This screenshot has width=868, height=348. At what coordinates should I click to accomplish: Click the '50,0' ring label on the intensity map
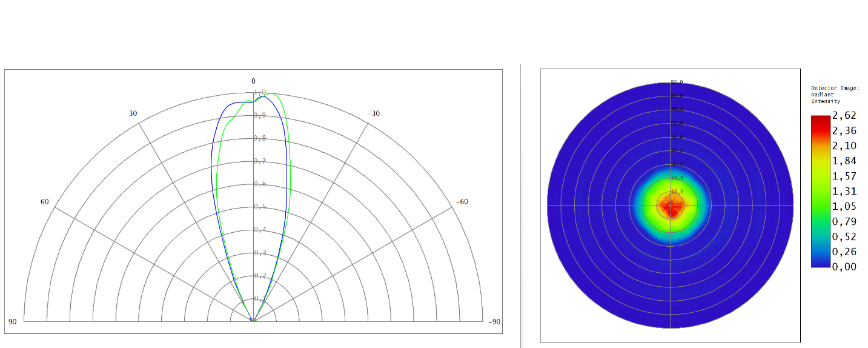tap(677, 137)
